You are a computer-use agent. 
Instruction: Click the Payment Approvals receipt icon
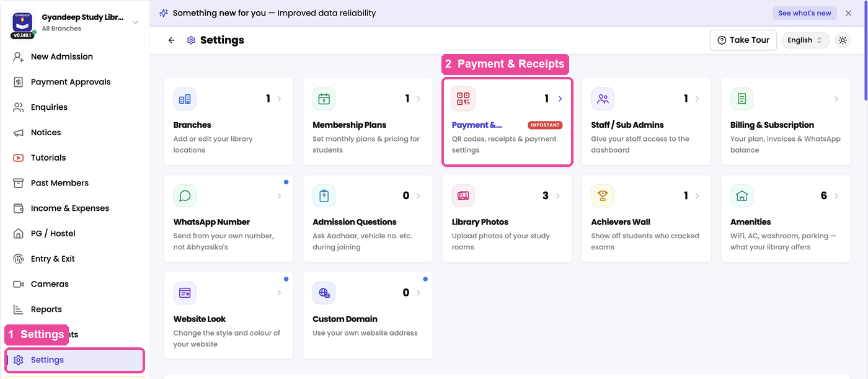19,82
